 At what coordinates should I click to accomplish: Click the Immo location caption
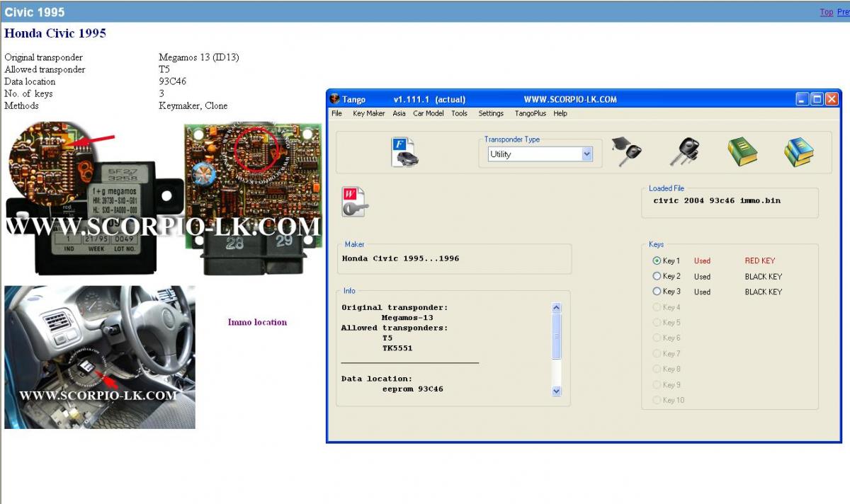coord(257,322)
